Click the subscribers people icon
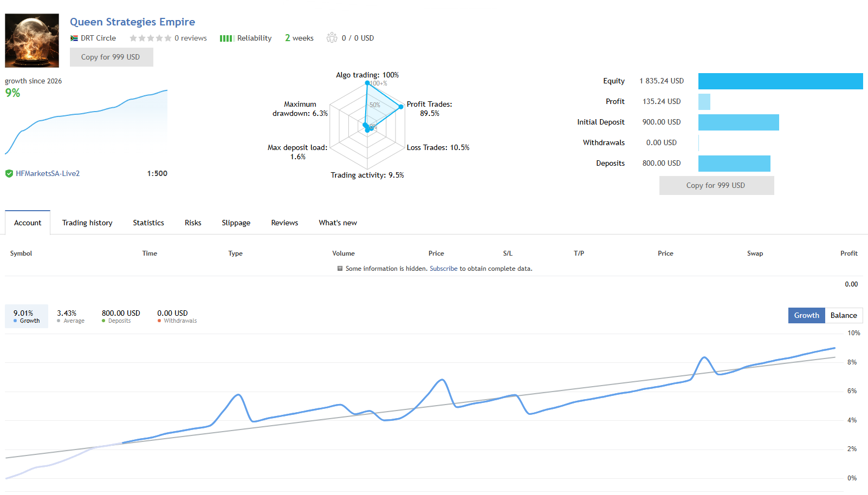The width and height of the screenshot is (868, 495). (x=332, y=37)
